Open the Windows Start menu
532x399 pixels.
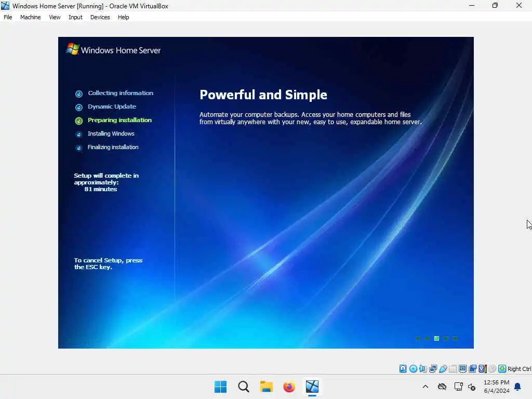tap(220, 387)
